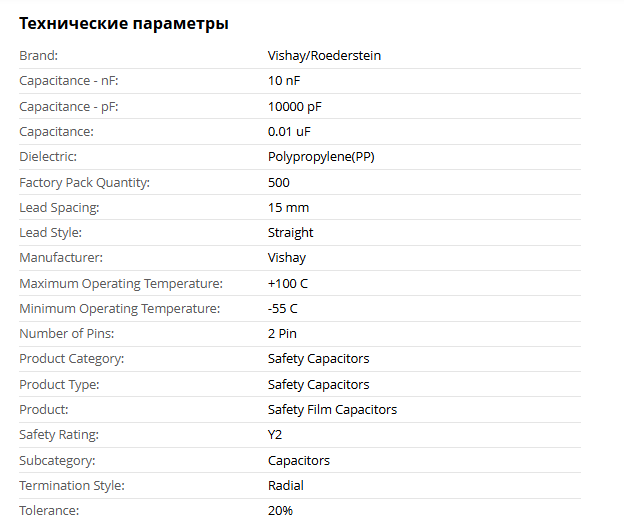Click the 10000 pF value

pyautogui.click(x=294, y=106)
